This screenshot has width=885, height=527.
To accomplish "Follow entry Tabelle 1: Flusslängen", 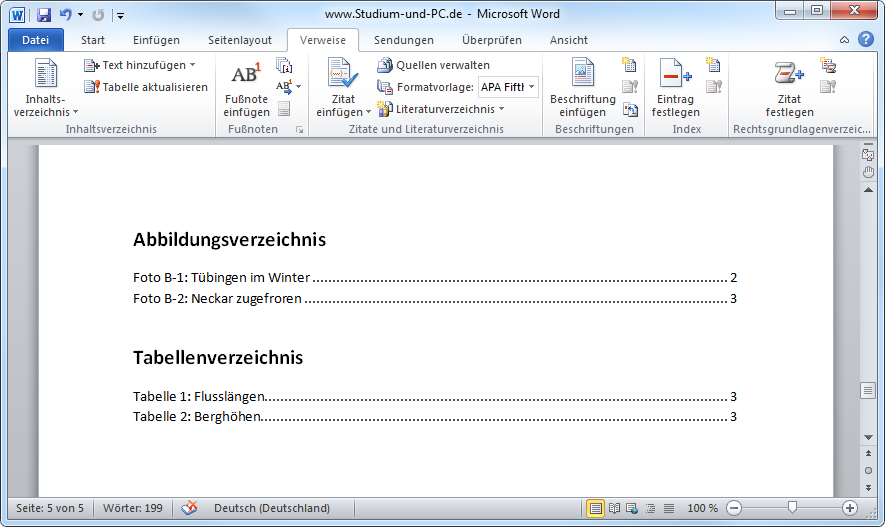I will [x=435, y=397].
